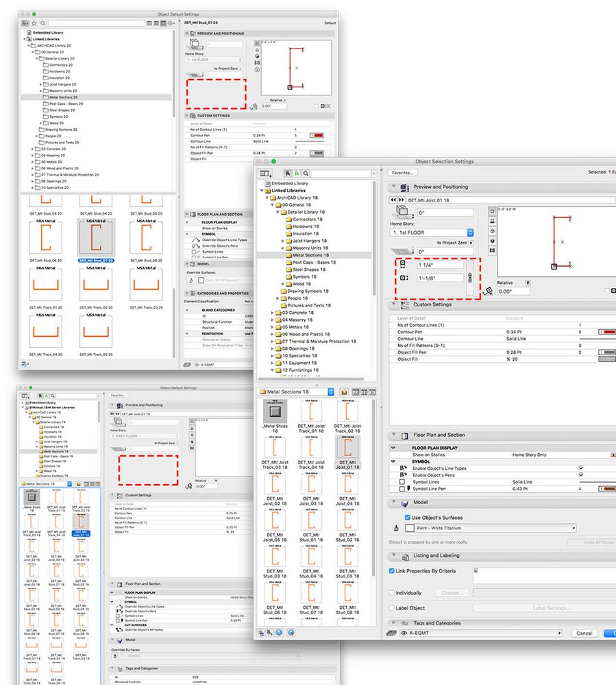Click the Cancel button
Screen dimensions: 616x685
(584, 634)
